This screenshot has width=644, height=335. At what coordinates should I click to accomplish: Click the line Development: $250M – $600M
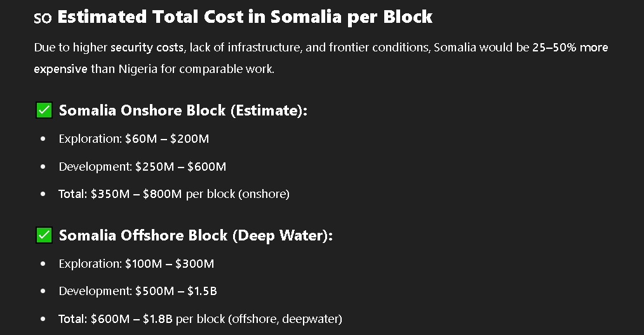coord(142,167)
